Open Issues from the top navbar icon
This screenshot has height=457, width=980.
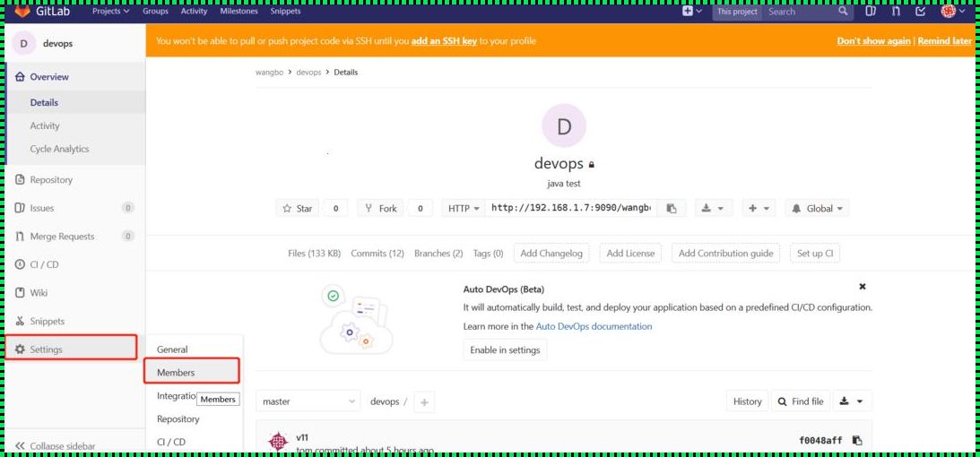871,12
